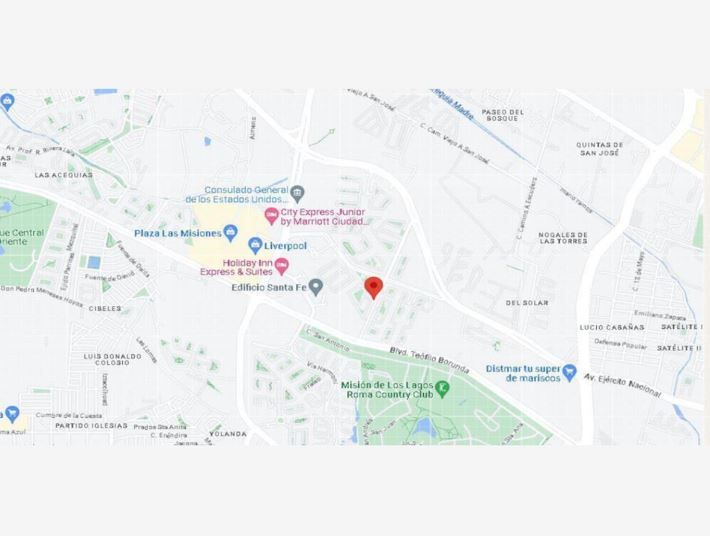The image size is (710, 536).
Task: Open the Distmar shopping cart icon
Action: point(570,373)
